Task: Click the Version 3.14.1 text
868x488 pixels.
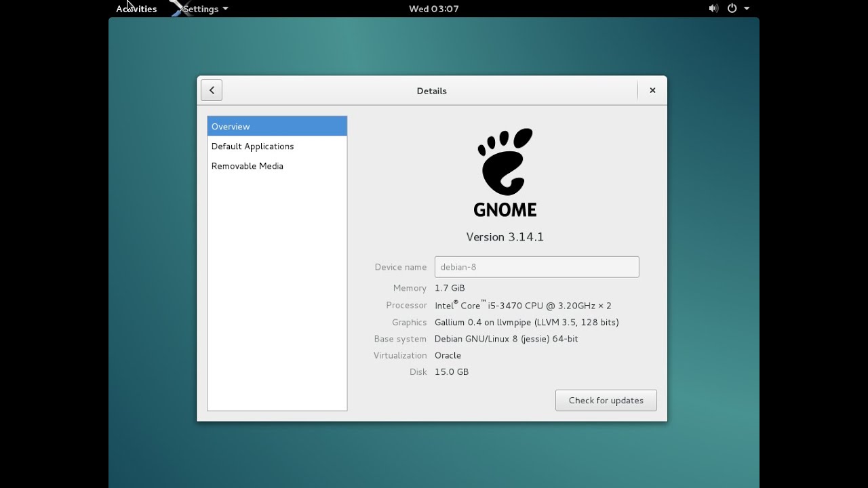Action: pos(505,237)
